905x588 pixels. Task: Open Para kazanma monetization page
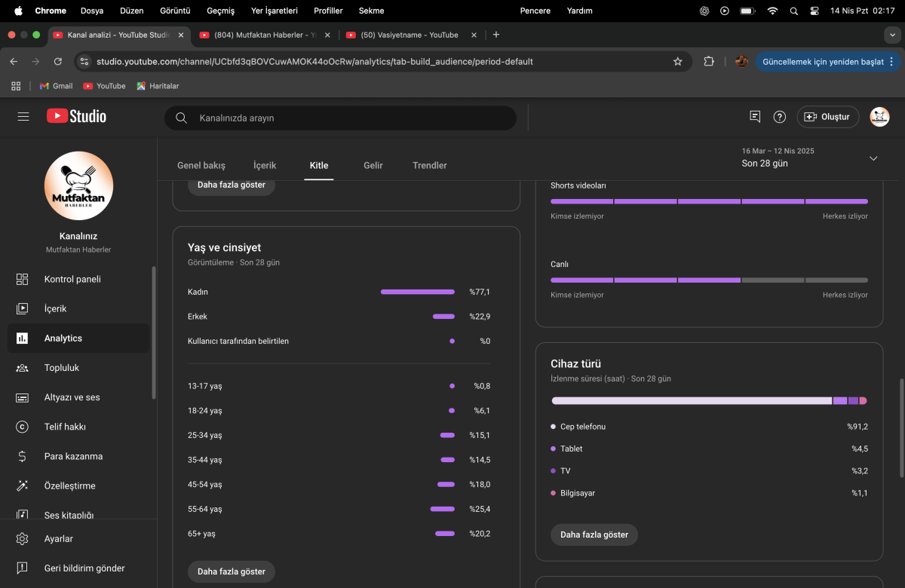[78, 456]
